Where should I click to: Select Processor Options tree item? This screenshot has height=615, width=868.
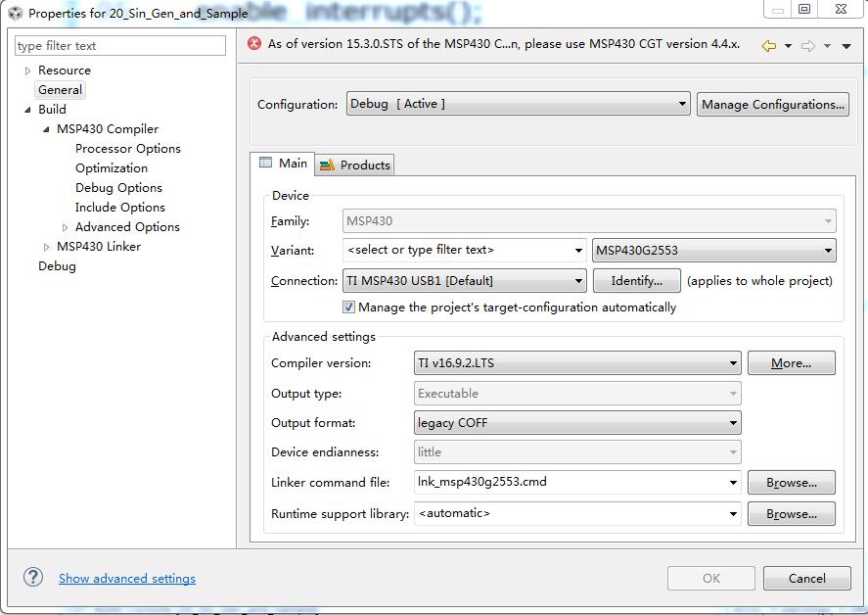[x=128, y=149]
